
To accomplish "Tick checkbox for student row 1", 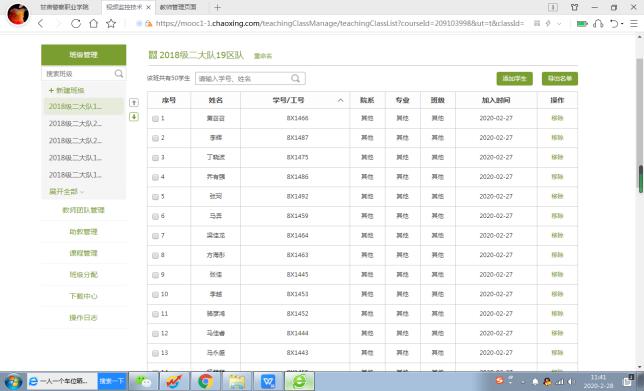I will (x=155, y=119).
